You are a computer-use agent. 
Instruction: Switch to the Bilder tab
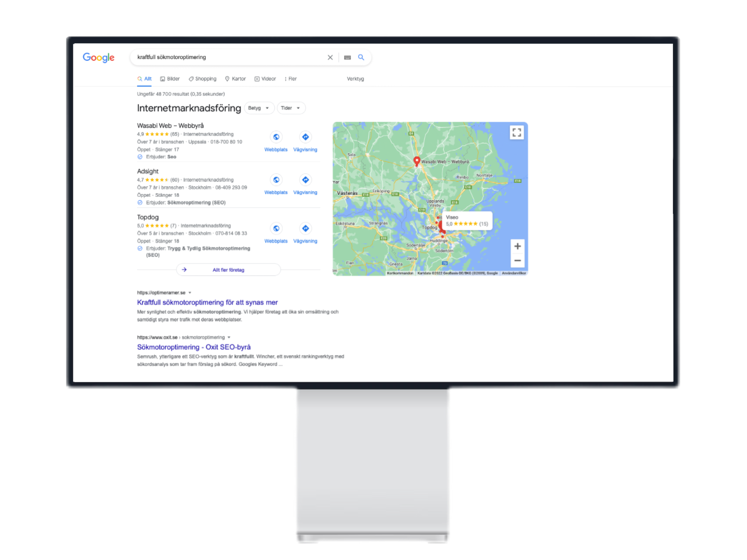[170, 79]
